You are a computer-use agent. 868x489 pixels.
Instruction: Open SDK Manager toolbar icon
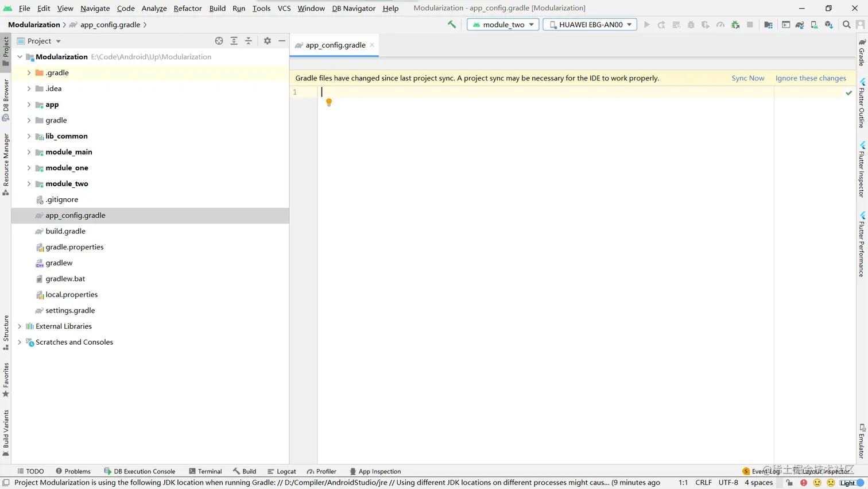click(829, 25)
